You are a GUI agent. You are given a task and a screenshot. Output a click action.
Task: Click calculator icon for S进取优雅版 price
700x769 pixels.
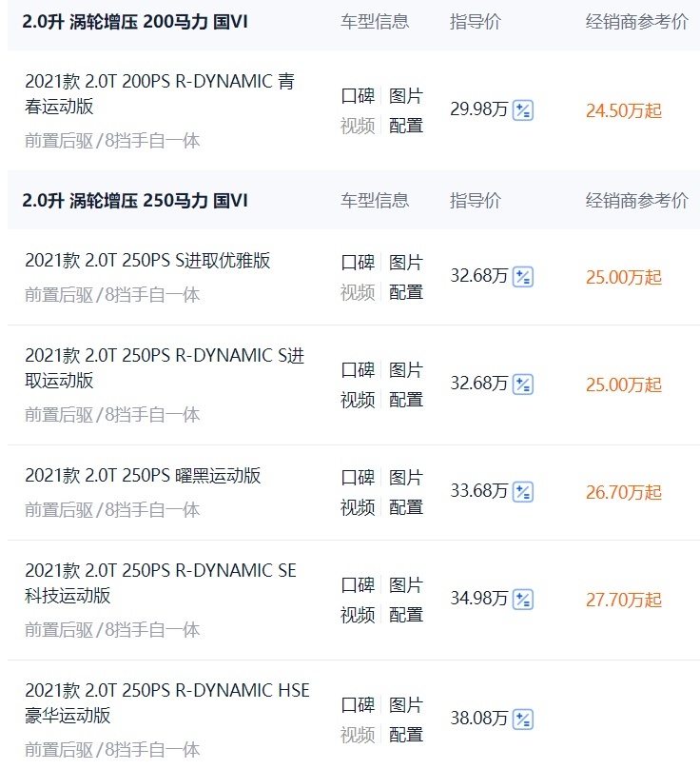point(522,277)
